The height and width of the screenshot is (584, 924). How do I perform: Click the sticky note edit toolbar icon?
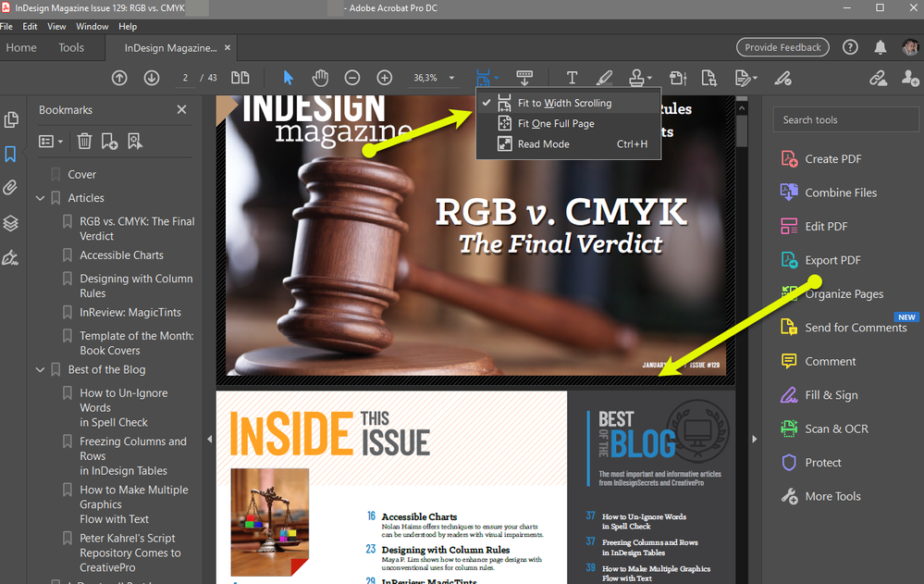(x=743, y=78)
